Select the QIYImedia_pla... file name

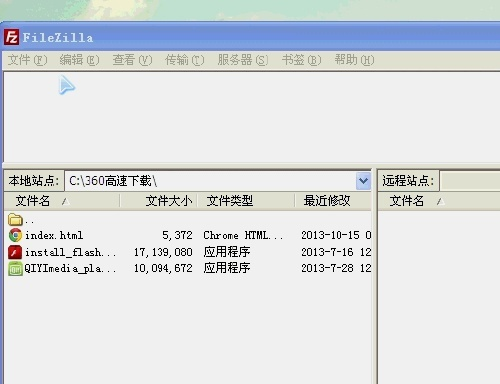click(x=70, y=269)
